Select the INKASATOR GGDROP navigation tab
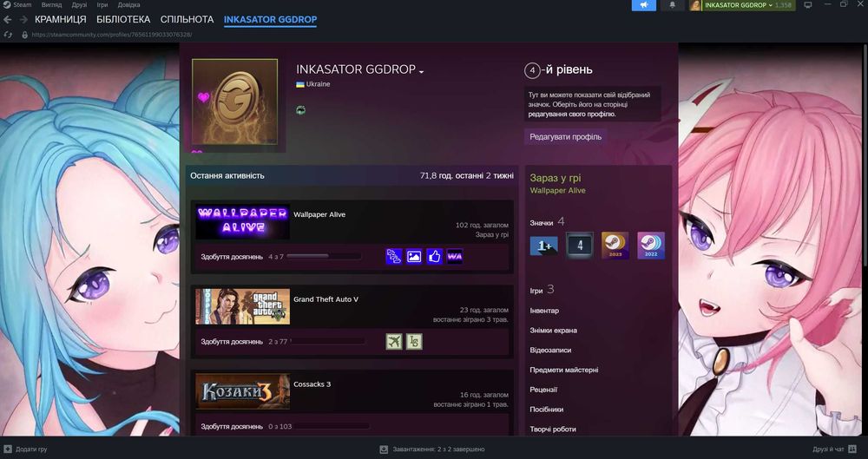 point(270,19)
